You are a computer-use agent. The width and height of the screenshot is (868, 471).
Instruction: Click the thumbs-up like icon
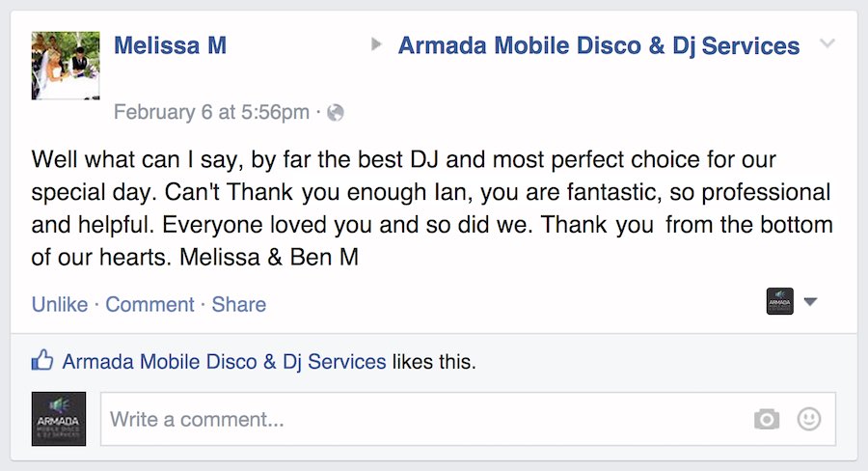click(42, 362)
